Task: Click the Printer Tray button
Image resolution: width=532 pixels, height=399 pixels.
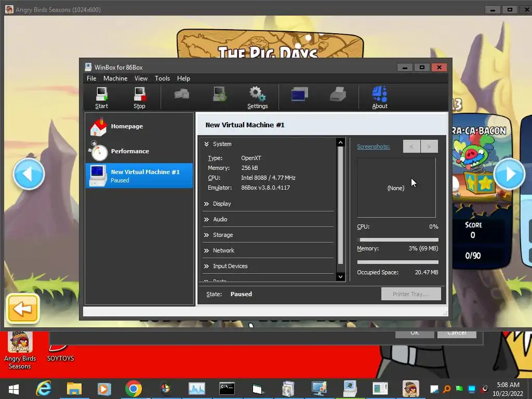Action: [x=411, y=294]
